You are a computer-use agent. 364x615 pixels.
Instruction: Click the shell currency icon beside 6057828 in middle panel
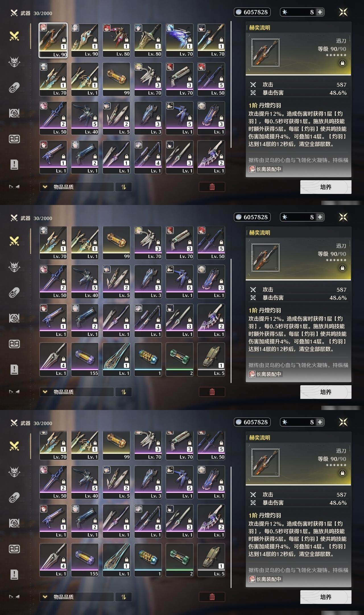(239, 217)
